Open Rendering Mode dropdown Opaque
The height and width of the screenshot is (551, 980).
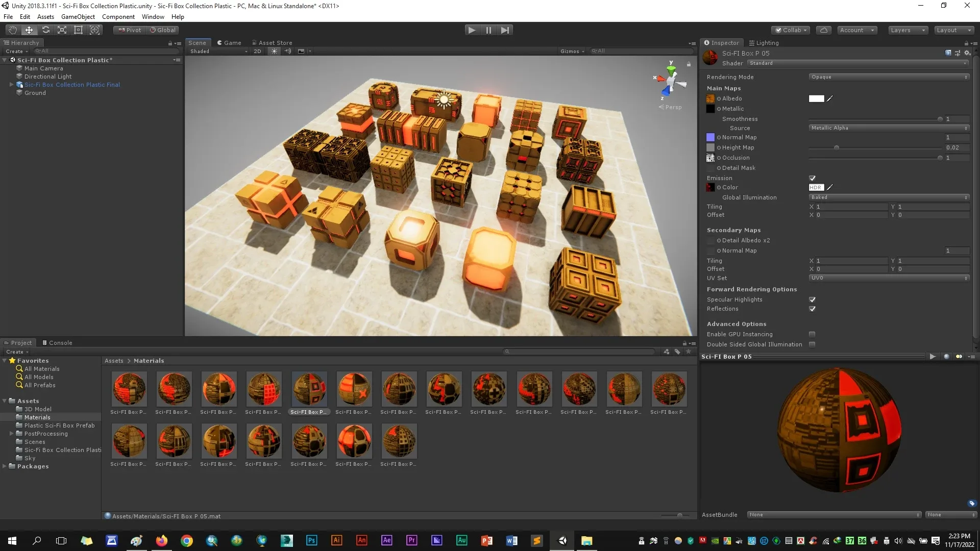click(x=889, y=77)
